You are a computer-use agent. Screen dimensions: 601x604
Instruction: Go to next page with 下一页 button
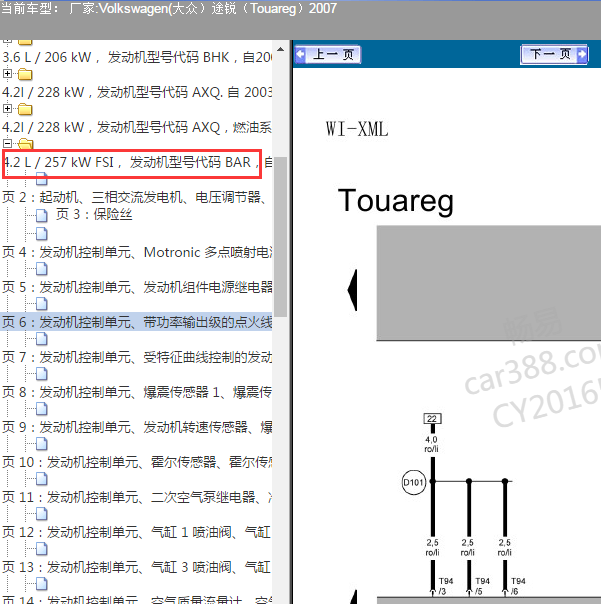(x=554, y=54)
